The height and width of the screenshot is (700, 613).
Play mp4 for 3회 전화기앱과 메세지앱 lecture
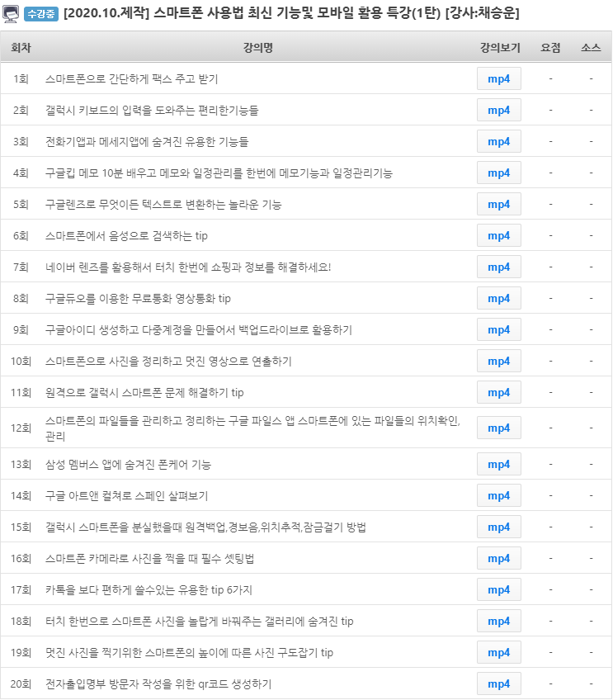pos(499,141)
